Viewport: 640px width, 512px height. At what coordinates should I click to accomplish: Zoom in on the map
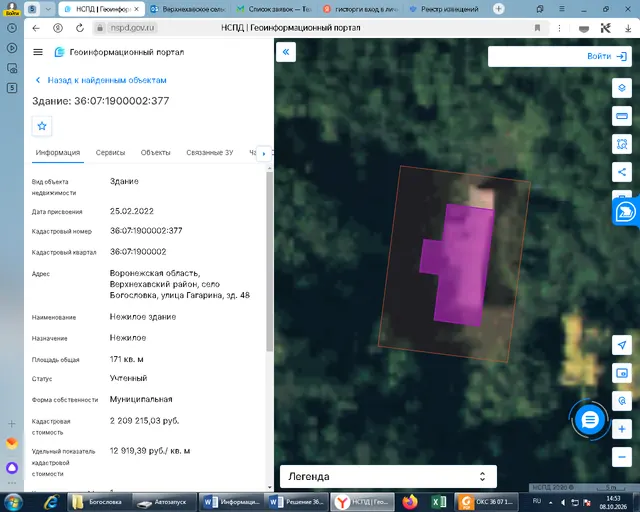tap(622, 429)
